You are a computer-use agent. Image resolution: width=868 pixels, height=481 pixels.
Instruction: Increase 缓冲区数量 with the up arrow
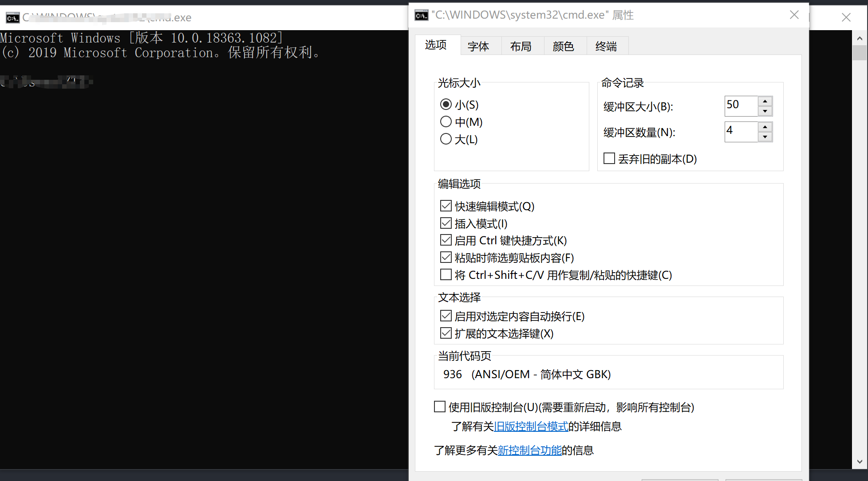[x=765, y=127]
